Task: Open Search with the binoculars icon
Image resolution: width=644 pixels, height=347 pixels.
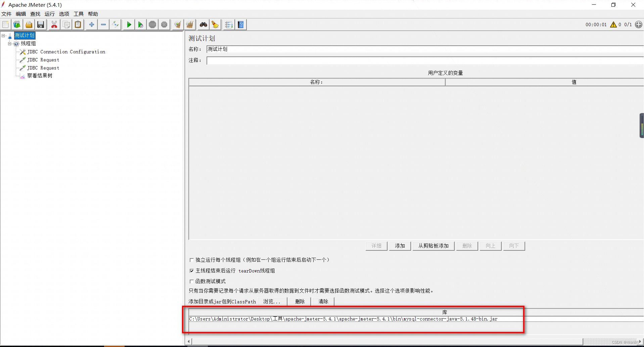Action: [x=203, y=24]
